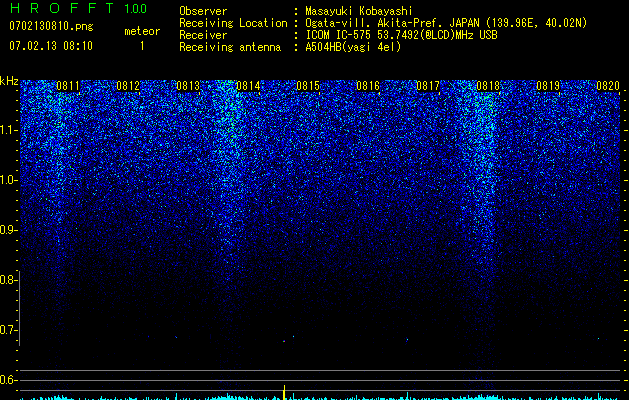Click the observer name Masayuki Kobayashi
The height and width of the screenshot is (400, 629).
(359, 11)
